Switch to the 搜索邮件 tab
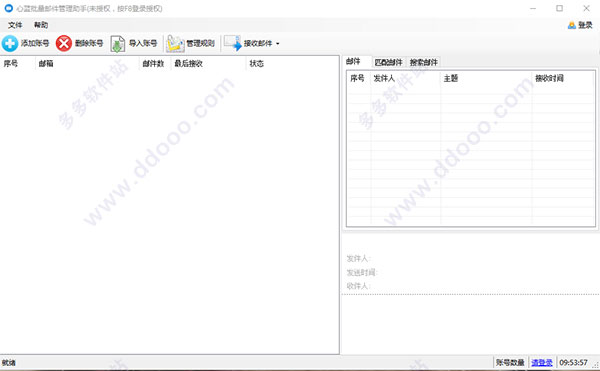 424,62
